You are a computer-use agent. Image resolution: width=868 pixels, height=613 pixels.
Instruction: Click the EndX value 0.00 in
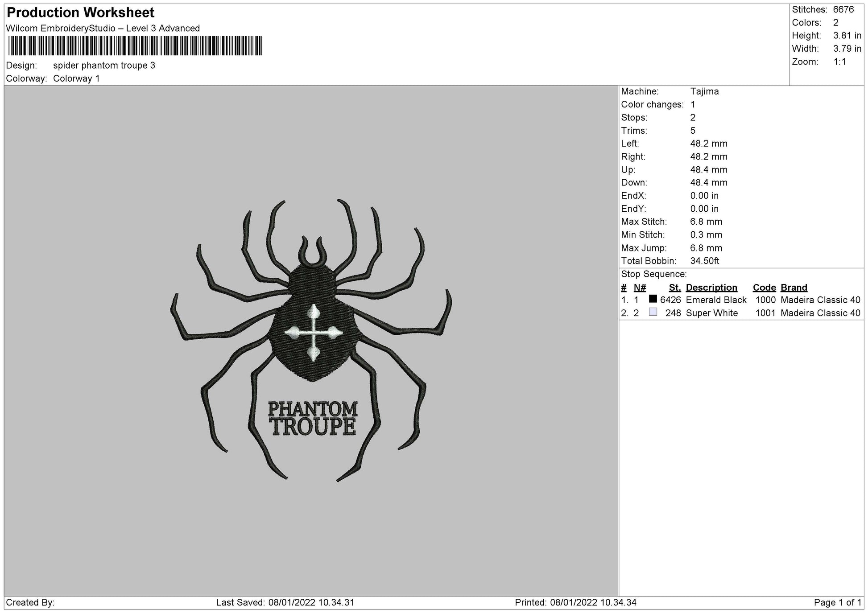click(704, 196)
